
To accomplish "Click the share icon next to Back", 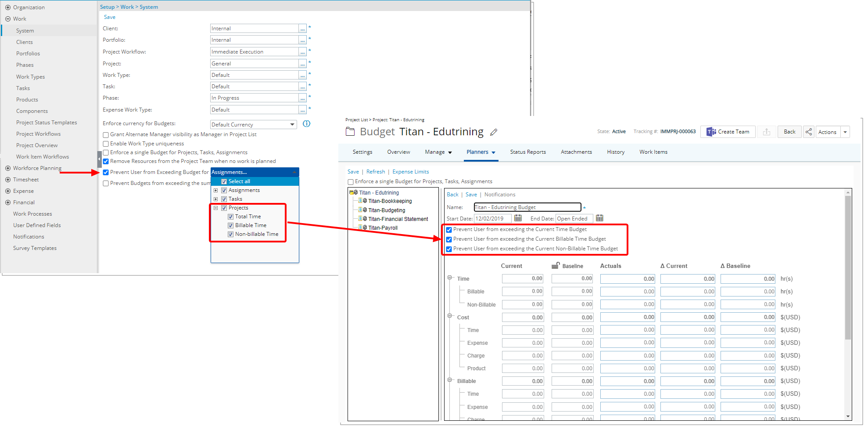I will point(808,132).
